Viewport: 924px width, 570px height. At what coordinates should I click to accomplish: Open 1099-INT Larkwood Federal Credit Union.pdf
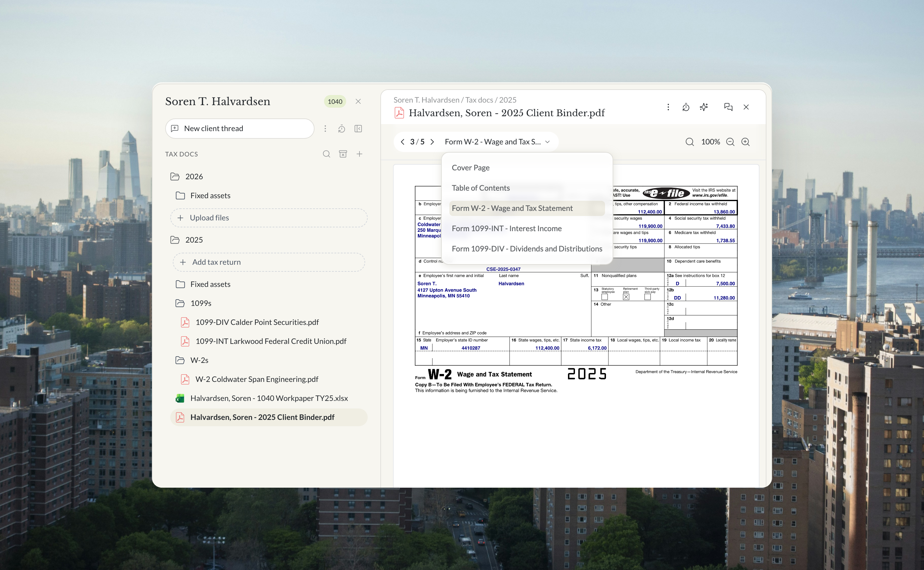264,341
